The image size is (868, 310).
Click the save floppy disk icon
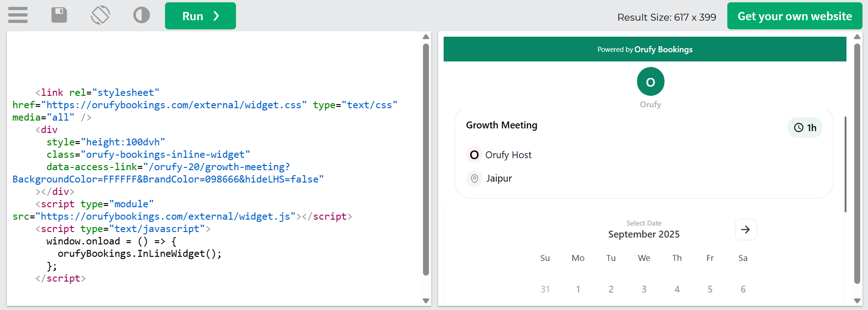coord(59,15)
